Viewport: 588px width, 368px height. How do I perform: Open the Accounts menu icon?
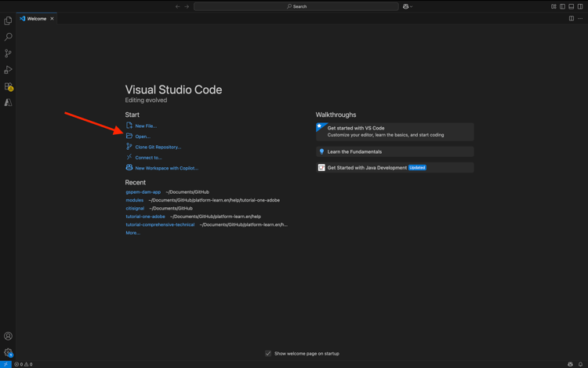click(x=8, y=336)
